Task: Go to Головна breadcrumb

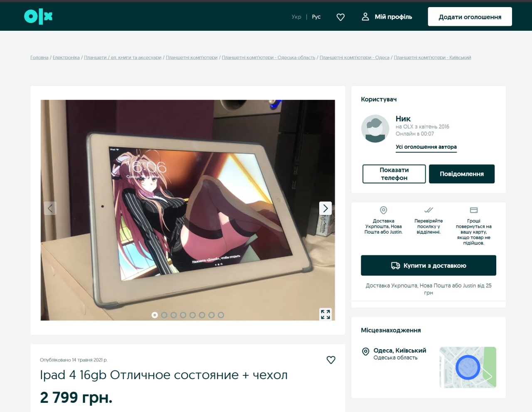Action: click(x=39, y=57)
